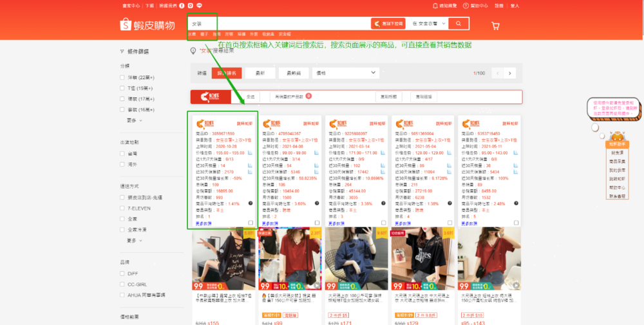
Task: Open the LINE icon in top bar
Action: (199, 6)
